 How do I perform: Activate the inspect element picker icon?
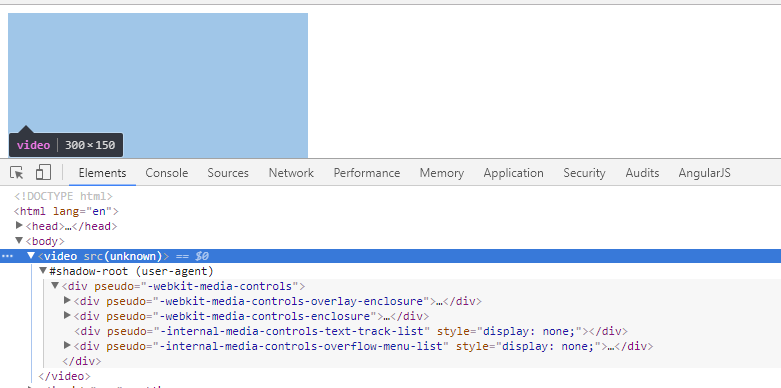[x=16, y=173]
